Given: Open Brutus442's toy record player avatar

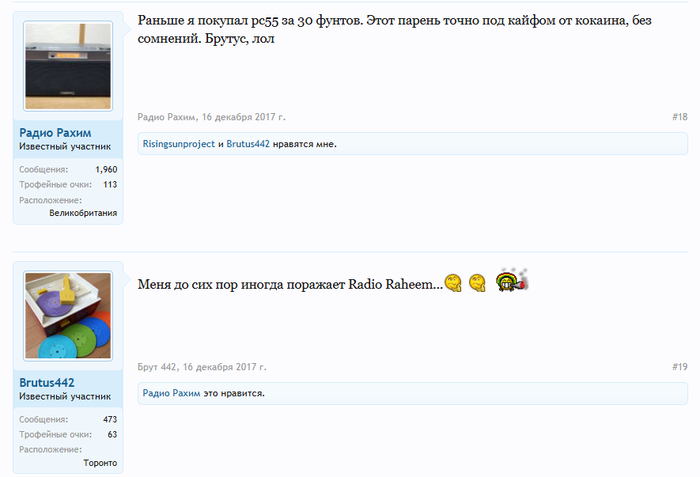Looking at the screenshot, I should click(x=68, y=316).
